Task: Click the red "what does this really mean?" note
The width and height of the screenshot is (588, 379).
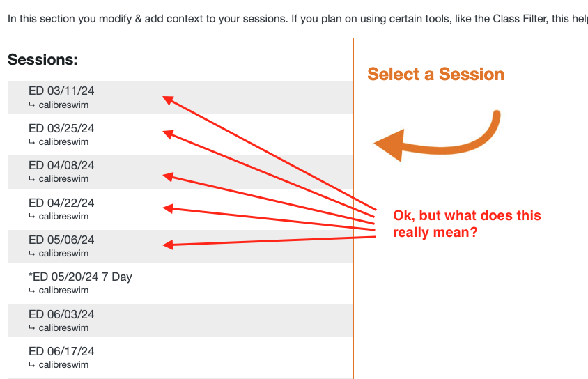Action: [x=467, y=224]
